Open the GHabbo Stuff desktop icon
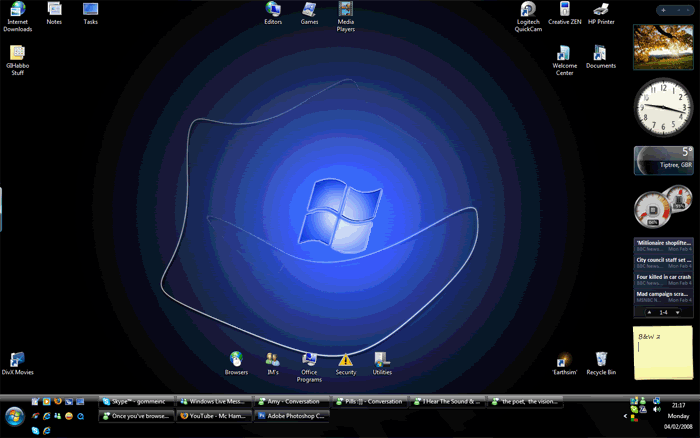The image size is (700, 438). [x=17, y=53]
